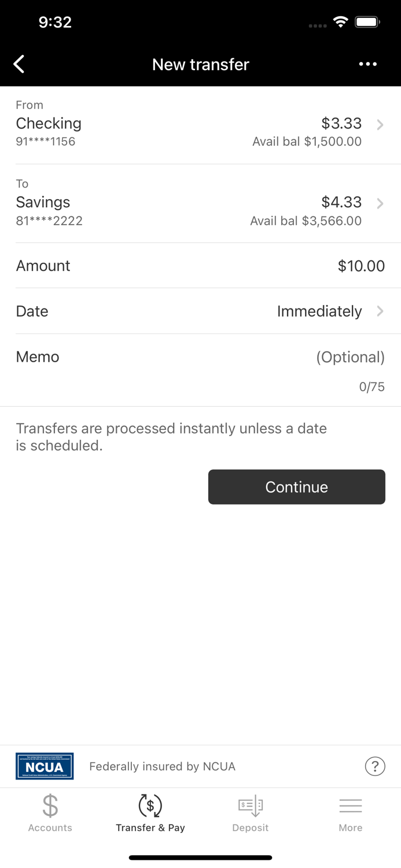Tap the Federally insured by NCUA text
This screenshot has width=401, height=868.
coord(162,767)
